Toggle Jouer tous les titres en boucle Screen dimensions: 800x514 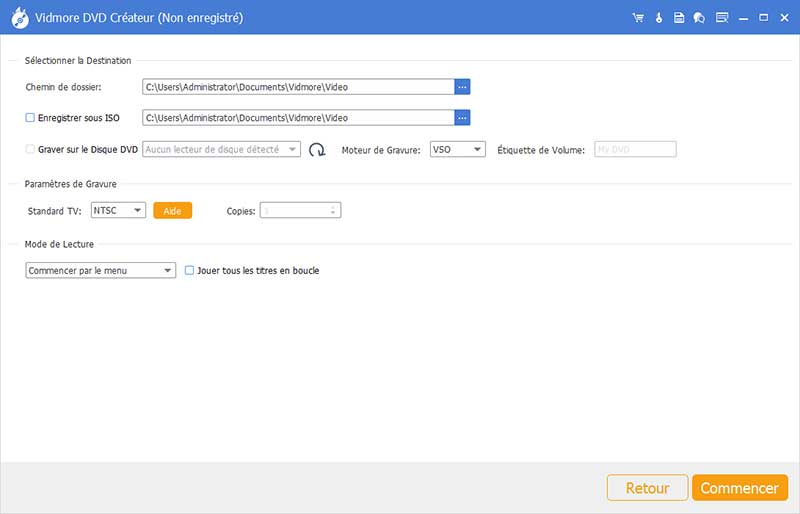pos(190,270)
